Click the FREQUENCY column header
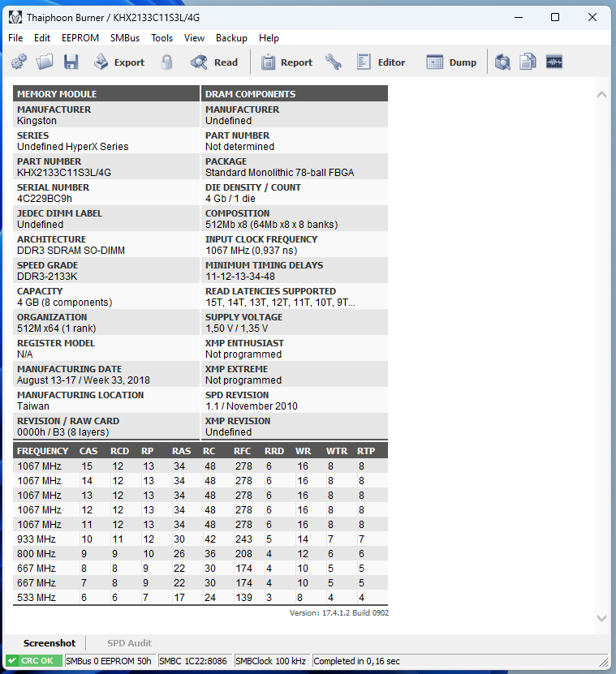This screenshot has width=616, height=674. 42,451
